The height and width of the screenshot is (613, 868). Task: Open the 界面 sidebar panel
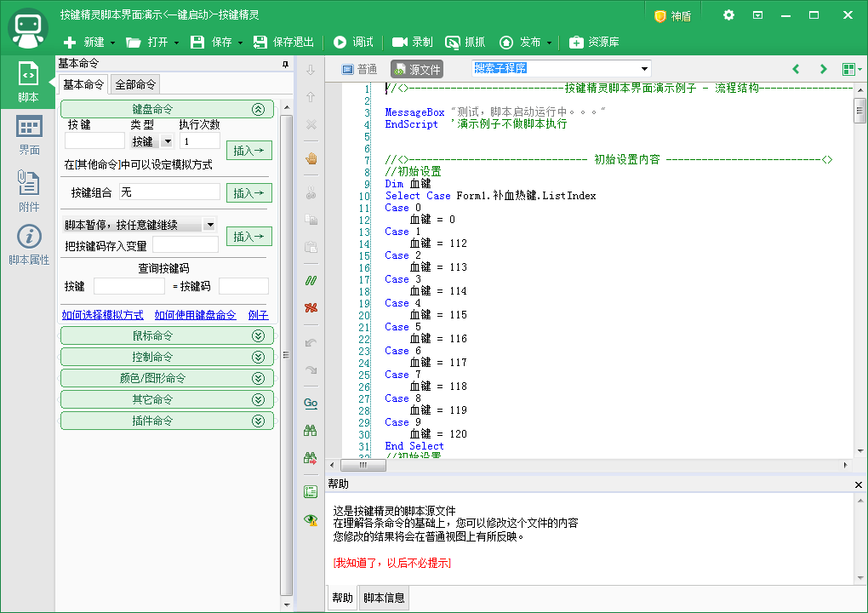(x=29, y=135)
